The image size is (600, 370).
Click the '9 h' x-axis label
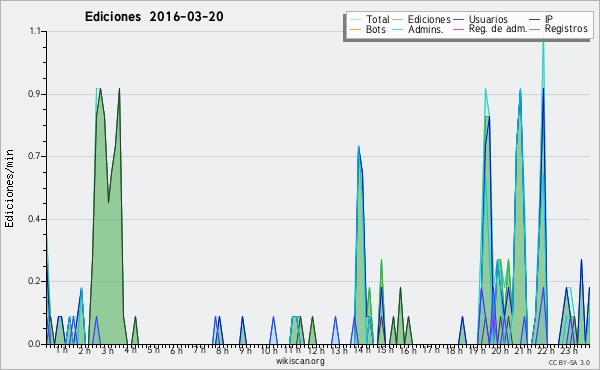245,350
